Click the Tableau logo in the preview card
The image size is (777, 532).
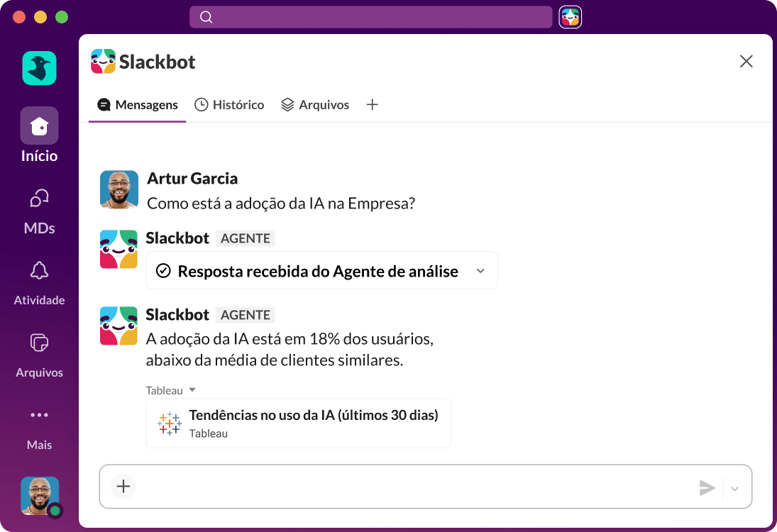pos(169,423)
